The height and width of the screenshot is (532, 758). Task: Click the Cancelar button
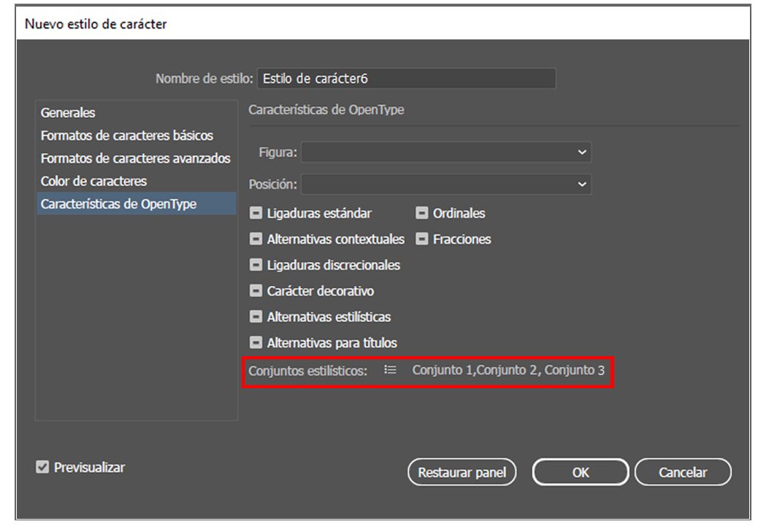click(x=683, y=472)
